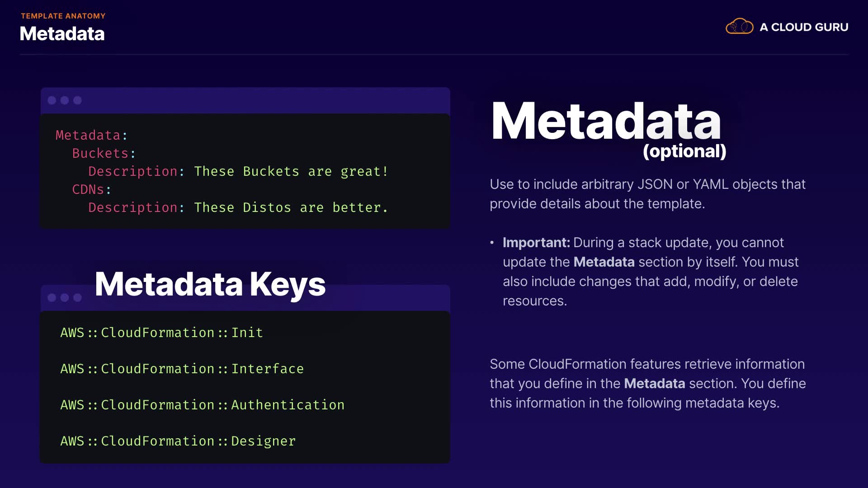Click the orange cloud logo icon
This screenshot has height=488, width=868.
pos(739,27)
